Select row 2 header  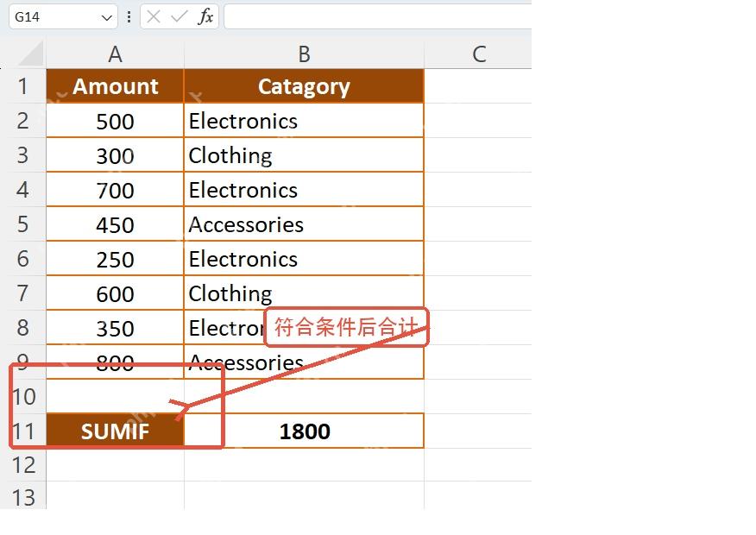point(22,121)
